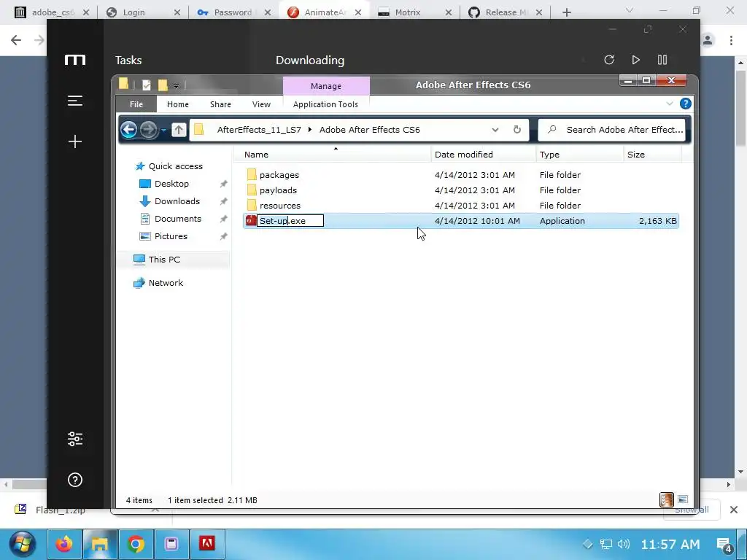747x560 pixels.
Task: Open Motrix help question mark icon
Action: (x=75, y=480)
